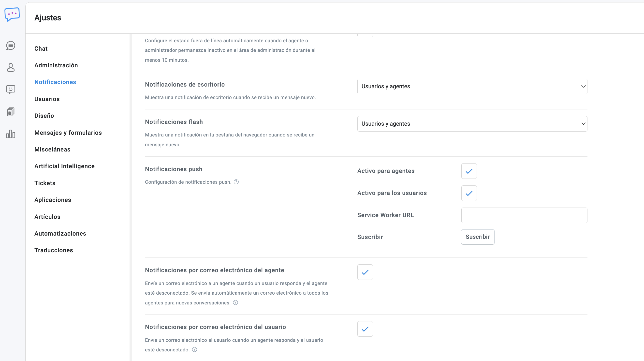Open the Articles documents icon
Screen dimensions: 644x361
pos(11,112)
